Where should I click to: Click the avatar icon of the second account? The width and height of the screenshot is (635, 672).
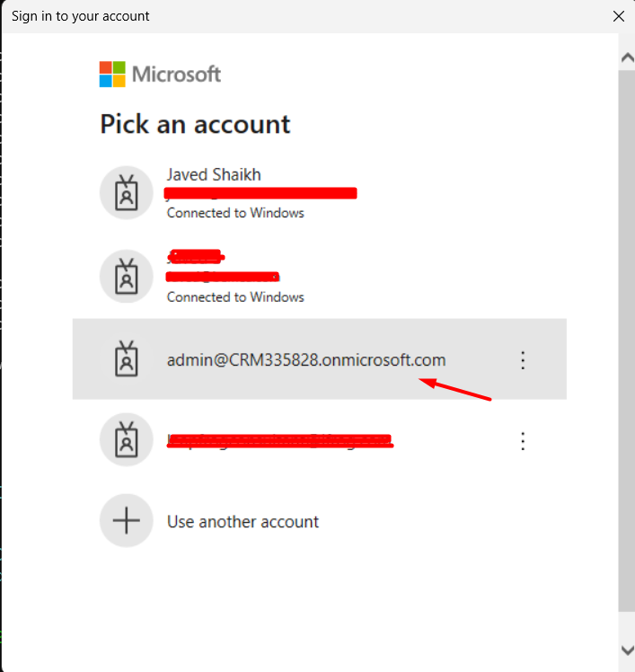click(x=127, y=276)
